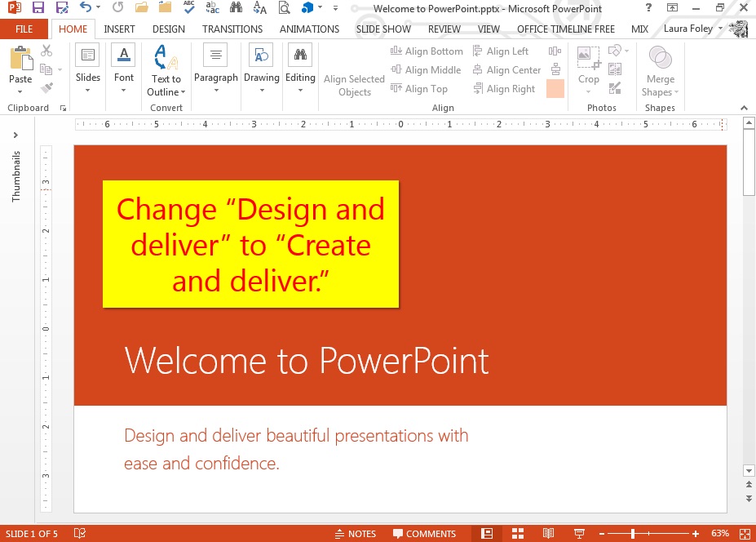The width and height of the screenshot is (756, 542).
Task: Click the Paste clipboard icon
Action: pyautogui.click(x=20, y=59)
